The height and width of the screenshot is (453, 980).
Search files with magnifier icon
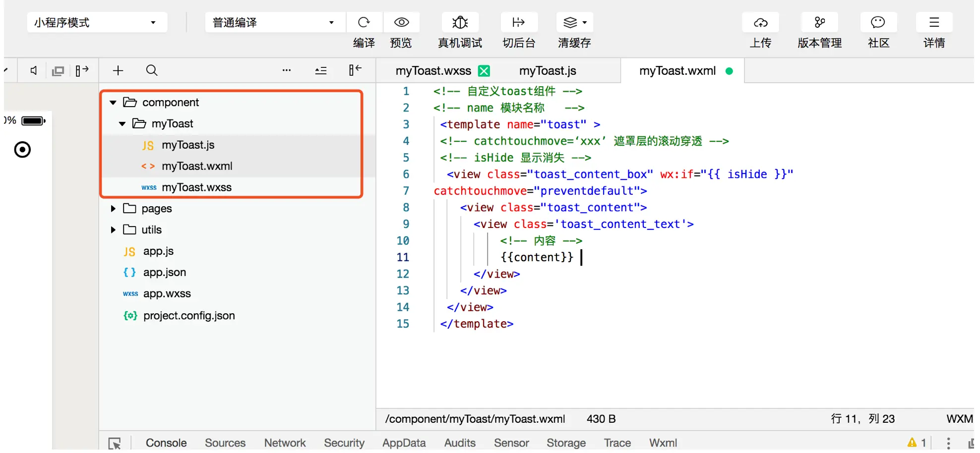click(x=152, y=70)
